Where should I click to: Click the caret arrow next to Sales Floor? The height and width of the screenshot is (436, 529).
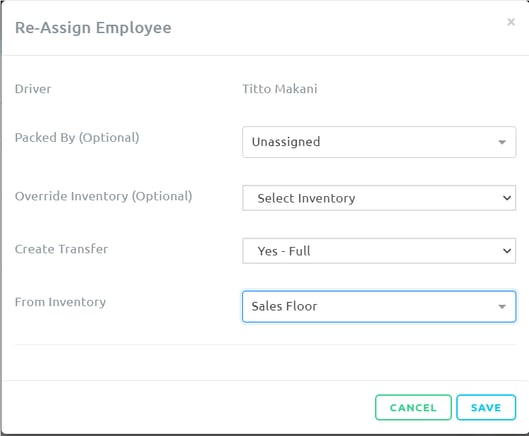click(502, 306)
